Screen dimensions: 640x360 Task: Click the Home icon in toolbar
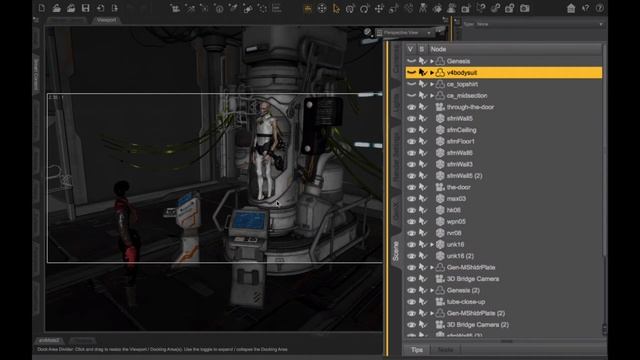pos(571,8)
